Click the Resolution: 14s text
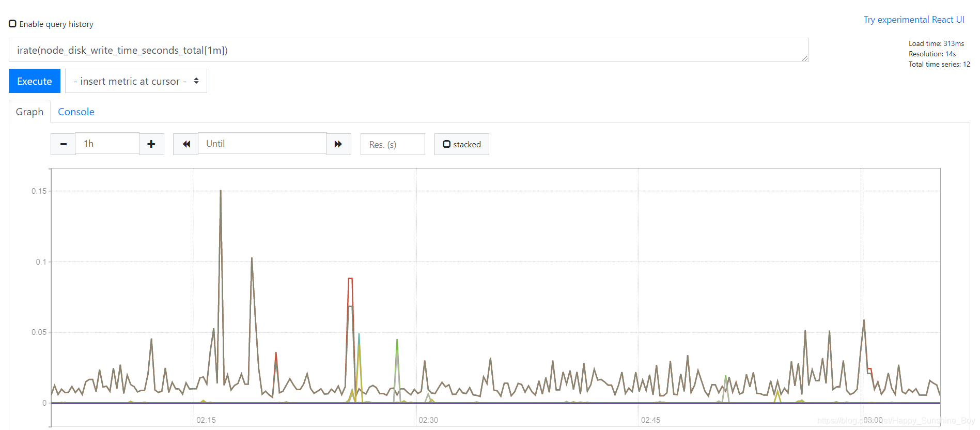This screenshot has width=980, height=430. pos(932,54)
